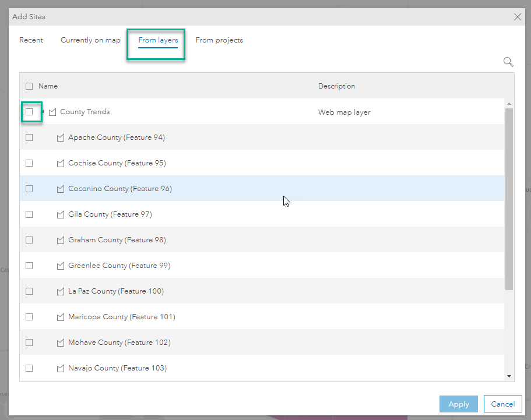Select the Gila County (Feature 97) checkbox
This screenshot has height=420, width=531.
click(29, 214)
